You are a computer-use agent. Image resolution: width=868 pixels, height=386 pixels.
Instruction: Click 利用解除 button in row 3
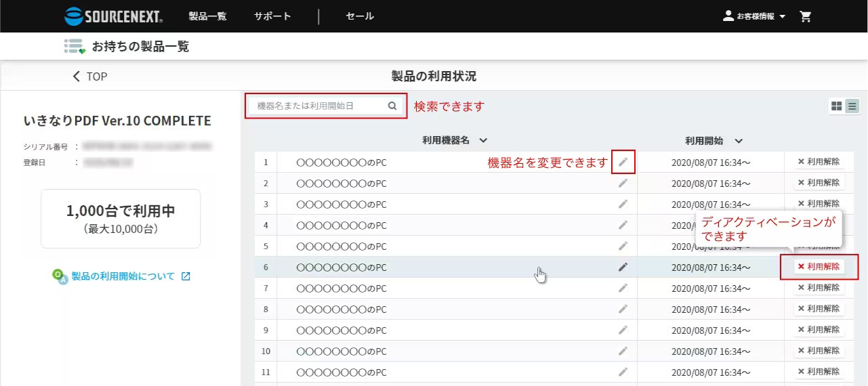819,204
